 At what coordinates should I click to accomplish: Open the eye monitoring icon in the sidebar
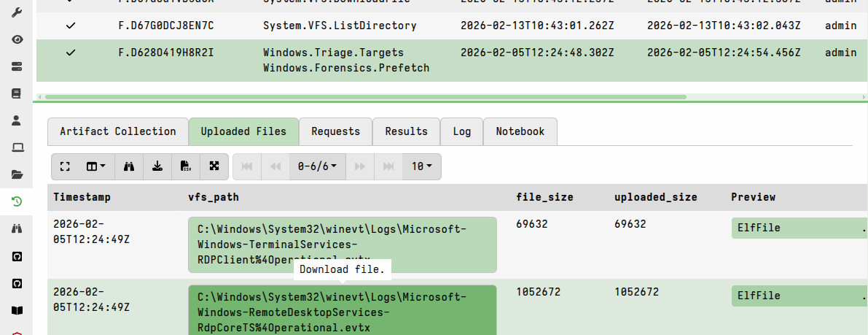point(17,39)
